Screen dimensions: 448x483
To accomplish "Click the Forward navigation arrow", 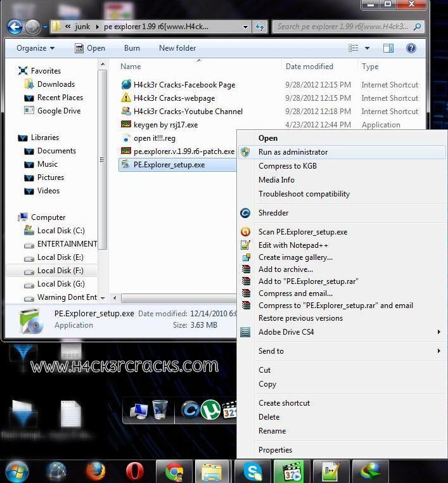I will pos(32,27).
